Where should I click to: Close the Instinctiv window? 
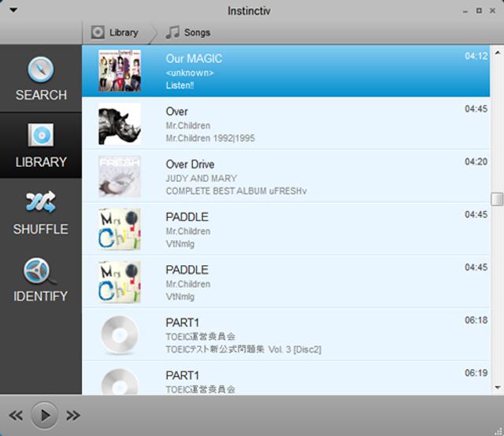492,10
